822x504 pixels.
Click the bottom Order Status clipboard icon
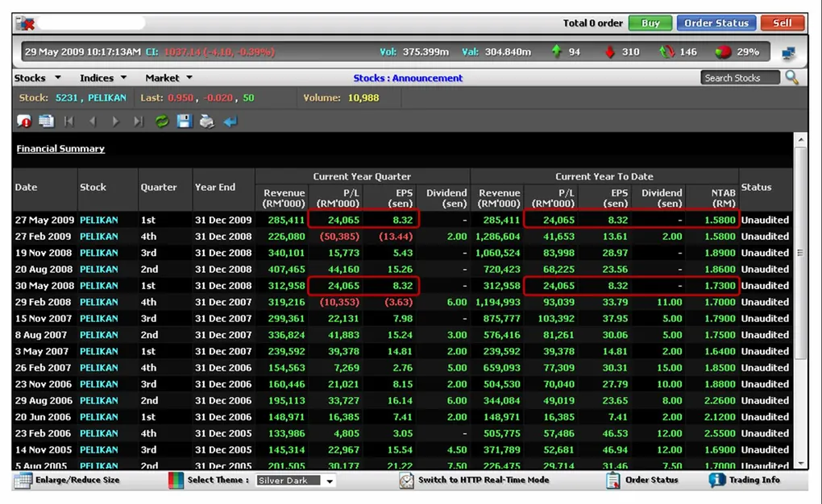point(612,481)
